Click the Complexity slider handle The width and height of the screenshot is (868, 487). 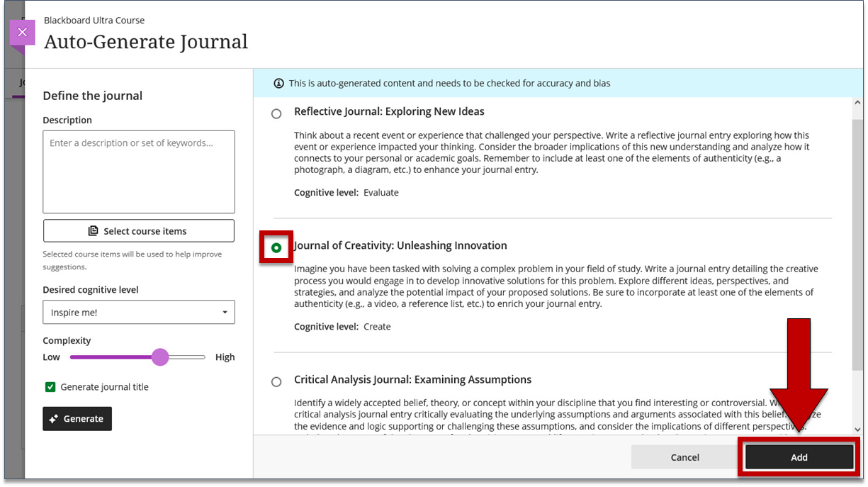pyautogui.click(x=160, y=357)
